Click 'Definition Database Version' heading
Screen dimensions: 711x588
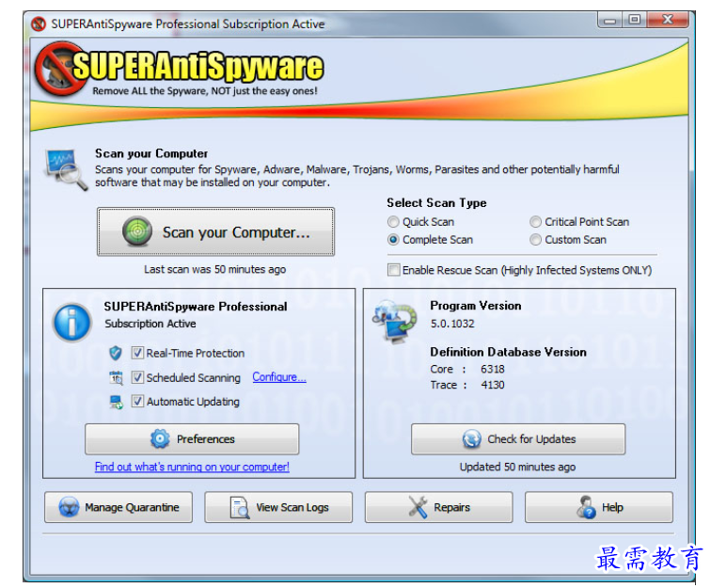pos(508,352)
